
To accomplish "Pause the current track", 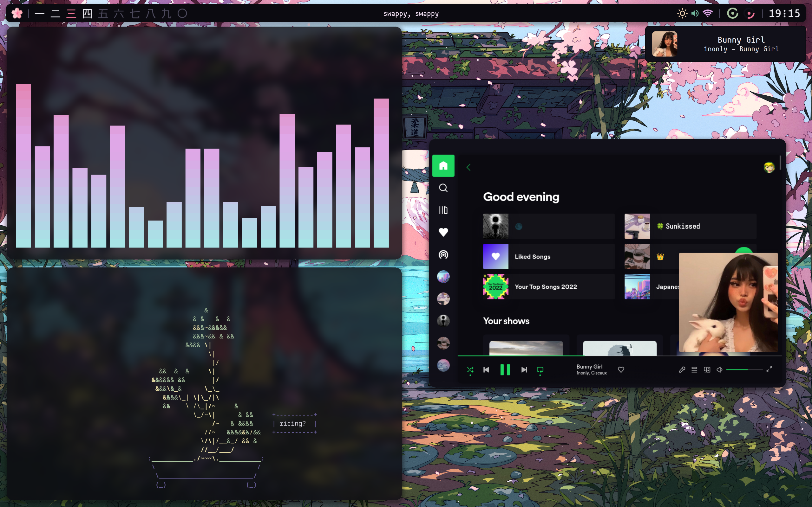I will pyautogui.click(x=505, y=369).
